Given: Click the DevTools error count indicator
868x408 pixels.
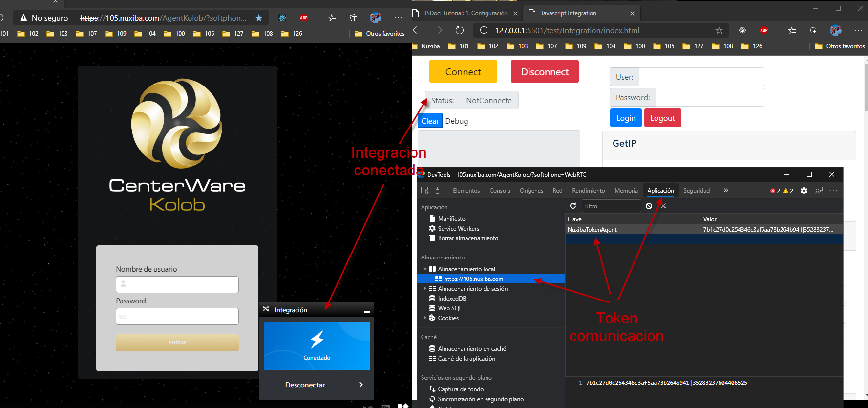Looking at the screenshot, I should [775, 191].
